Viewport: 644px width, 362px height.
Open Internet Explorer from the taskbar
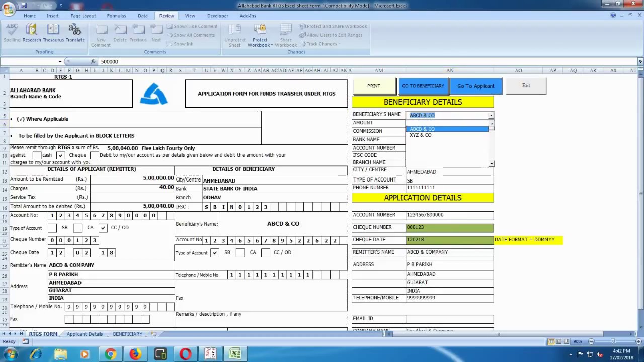tap(35, 354)
